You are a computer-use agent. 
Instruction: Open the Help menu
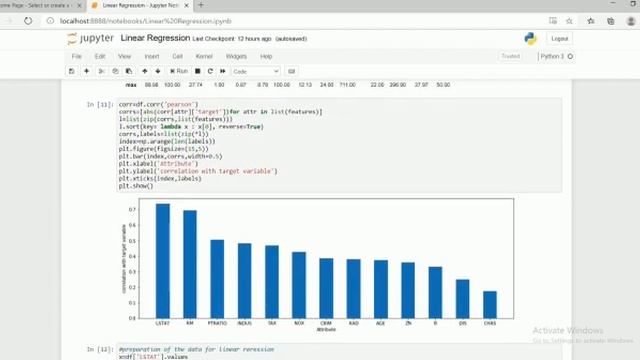pyautogui.click(x=266, y=56)
